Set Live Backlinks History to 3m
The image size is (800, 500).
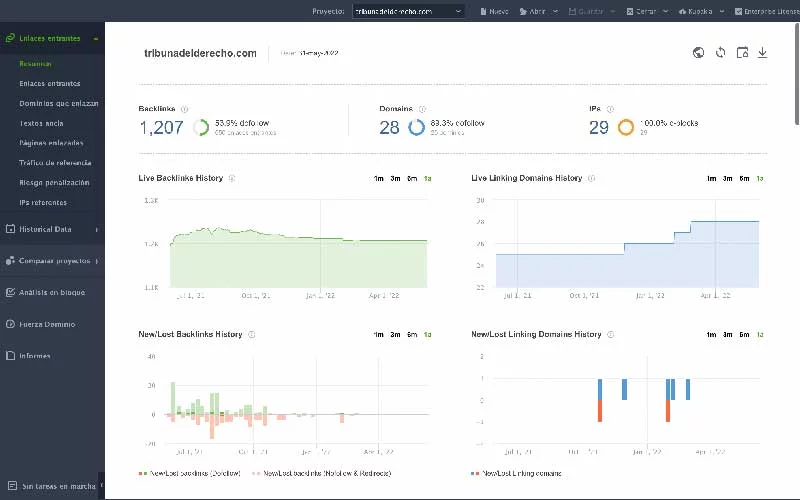pos(395,179)
